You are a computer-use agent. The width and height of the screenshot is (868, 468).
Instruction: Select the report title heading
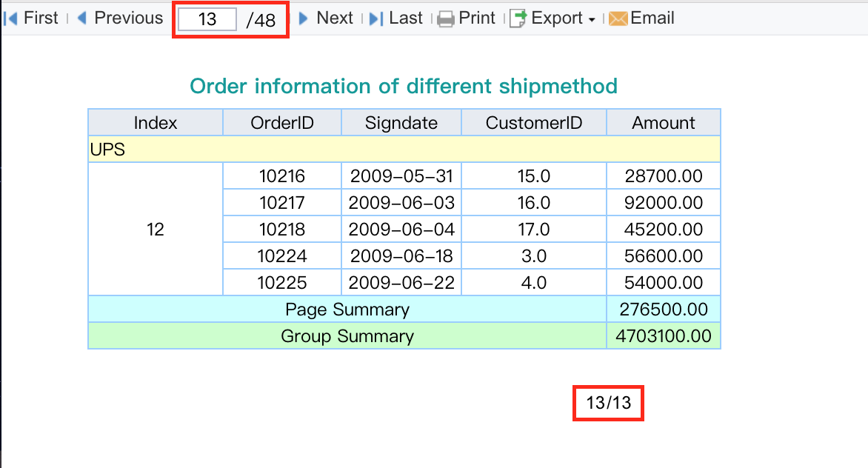point(404,87)
